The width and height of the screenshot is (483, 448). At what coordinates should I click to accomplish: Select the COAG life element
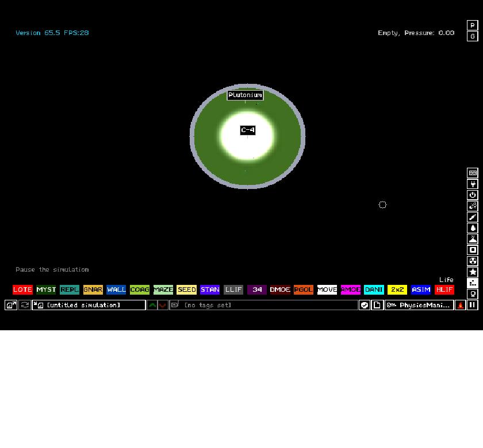coord(140,289)
